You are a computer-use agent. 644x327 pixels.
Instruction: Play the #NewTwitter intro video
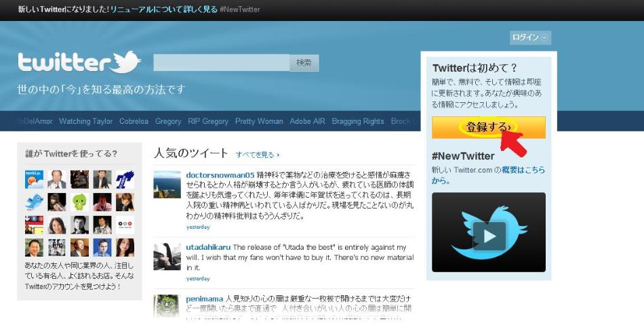click(x=489, y=236)
